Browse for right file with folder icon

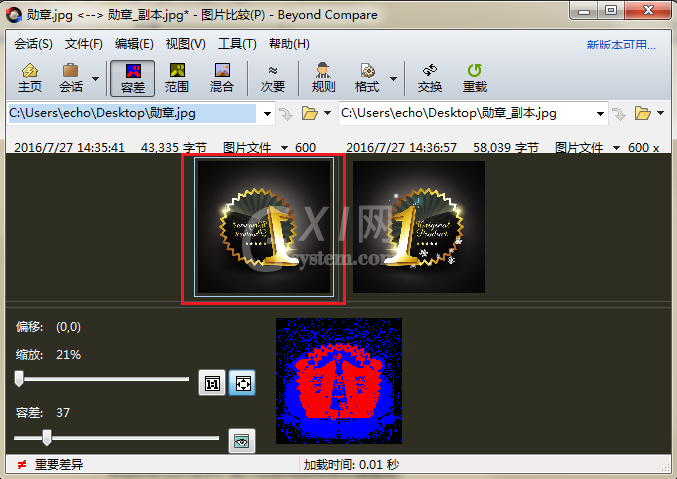[642, 114]
